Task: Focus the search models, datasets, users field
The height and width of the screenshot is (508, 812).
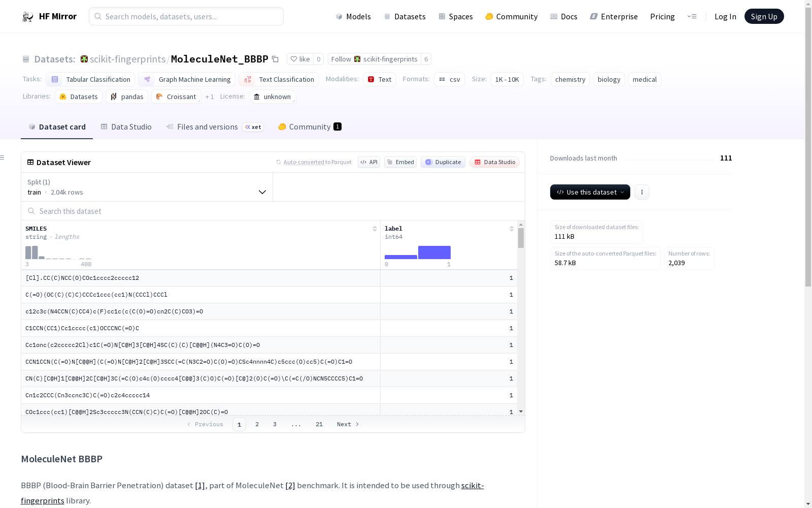Action: pos(186,17)
